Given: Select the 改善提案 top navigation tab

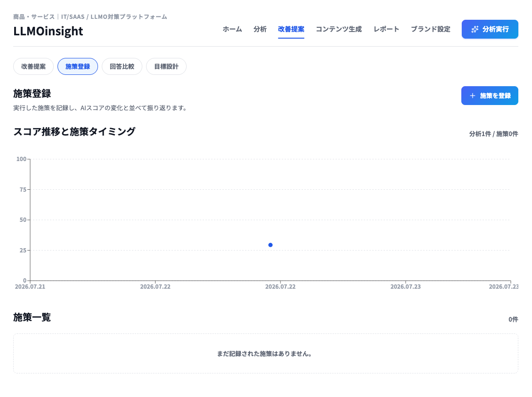Looking at the screenshot, I should (x=291, y=29).
